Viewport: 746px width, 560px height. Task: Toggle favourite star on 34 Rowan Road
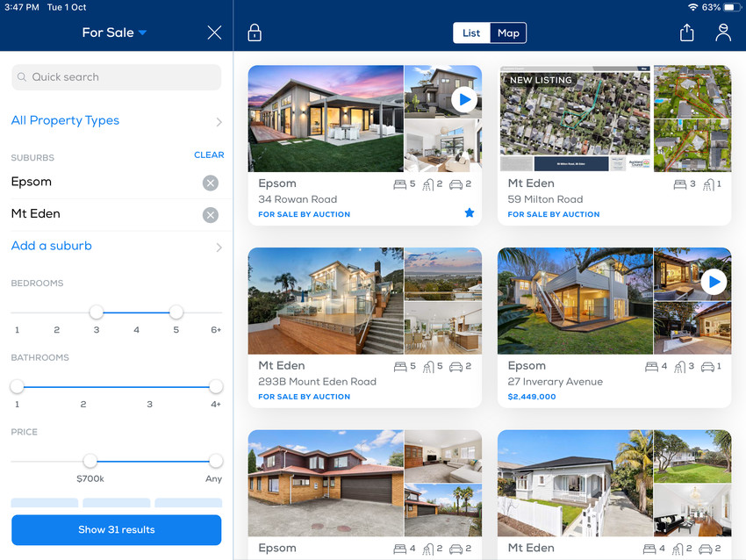pos(470,213)
